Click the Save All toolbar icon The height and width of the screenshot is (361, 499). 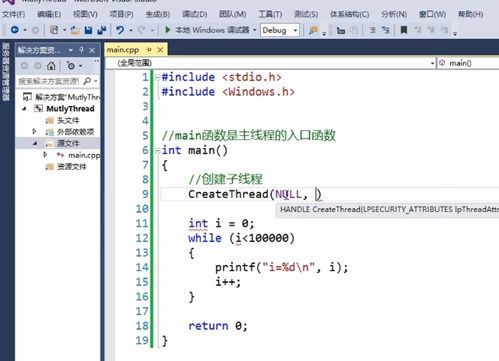101,30
